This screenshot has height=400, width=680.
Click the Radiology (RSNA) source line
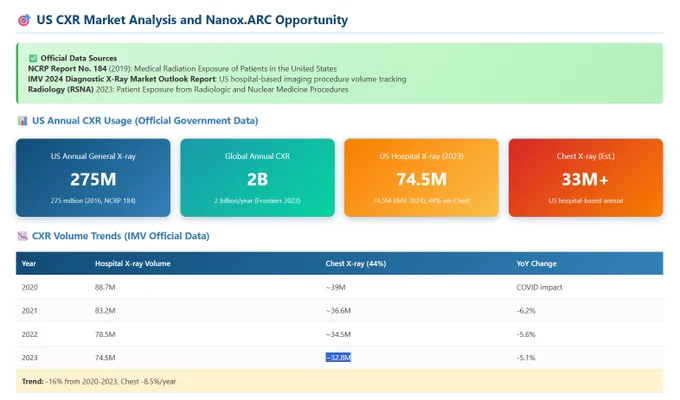[188, 89]
